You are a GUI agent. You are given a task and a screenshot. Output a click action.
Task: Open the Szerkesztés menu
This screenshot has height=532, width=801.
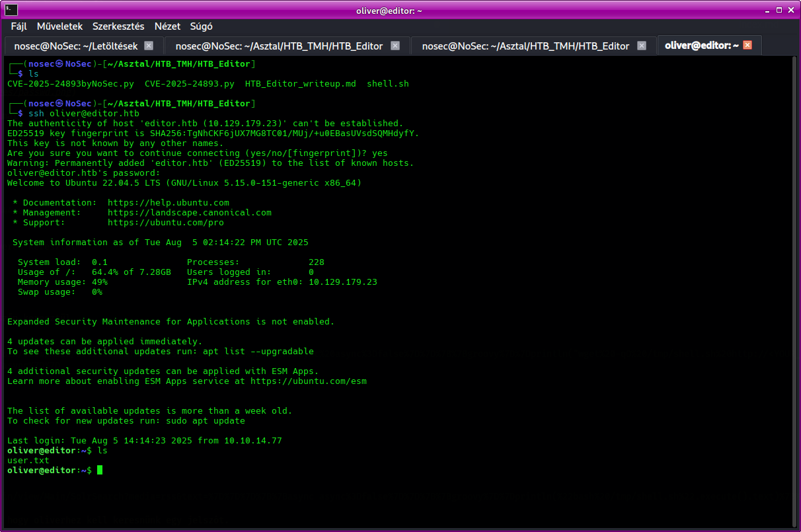coord(118,26)
